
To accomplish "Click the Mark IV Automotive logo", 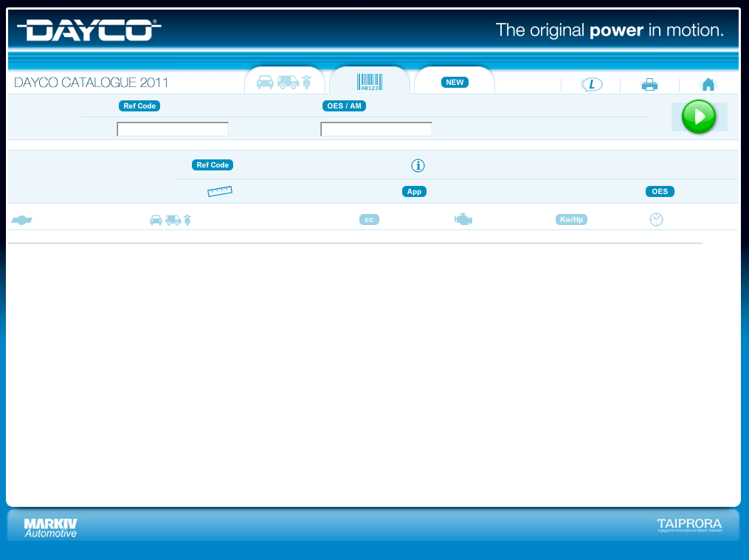I will coord(51,528).
